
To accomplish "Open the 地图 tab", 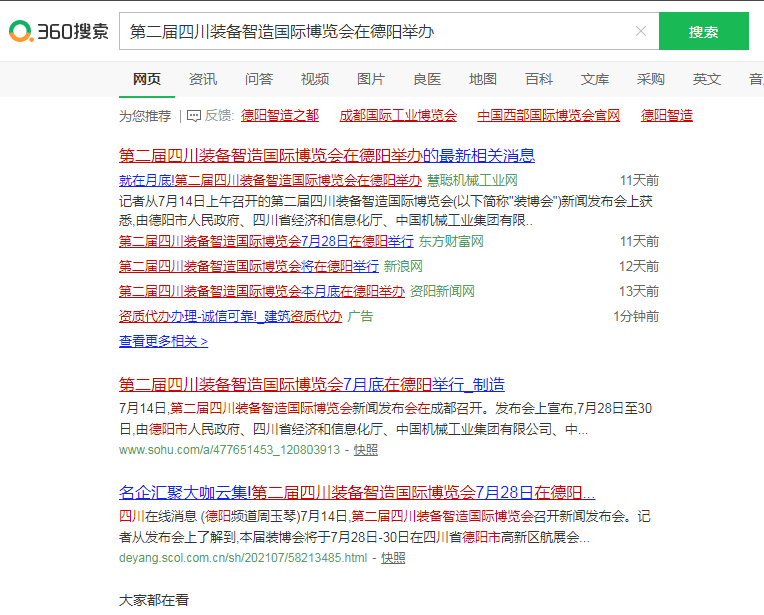I will tap(483, 79).
